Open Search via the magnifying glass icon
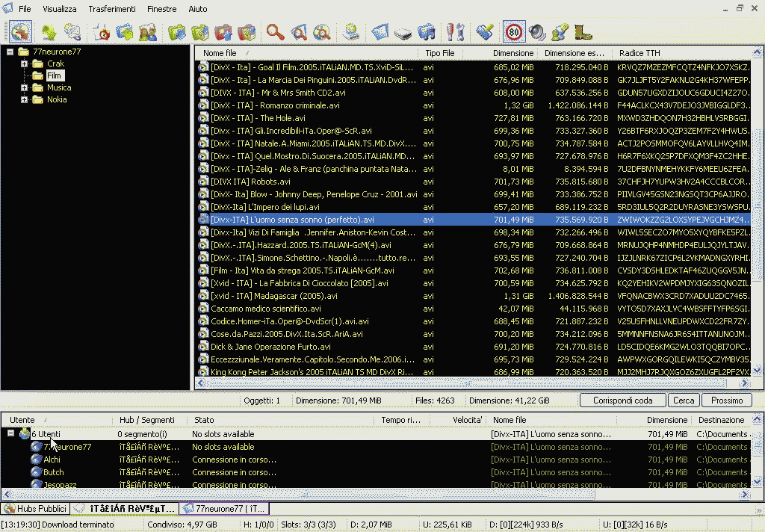Screen dimensions: 765x532 tap(276, 32)
